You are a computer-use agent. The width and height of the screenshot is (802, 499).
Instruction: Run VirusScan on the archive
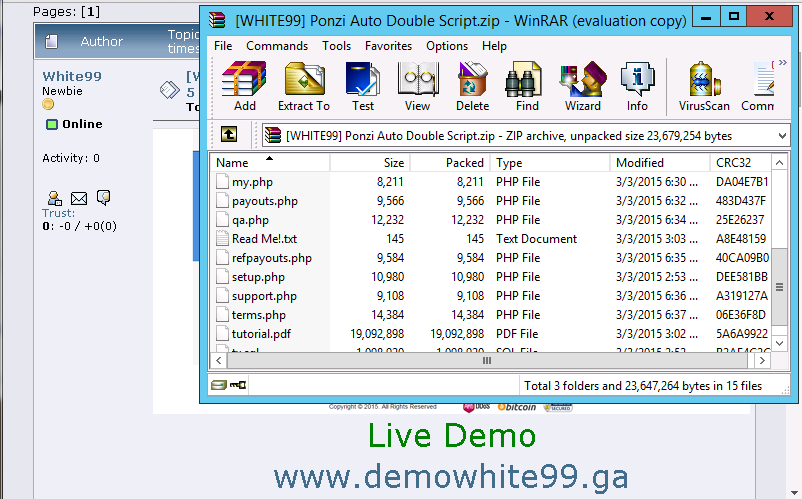coord(704,86)
